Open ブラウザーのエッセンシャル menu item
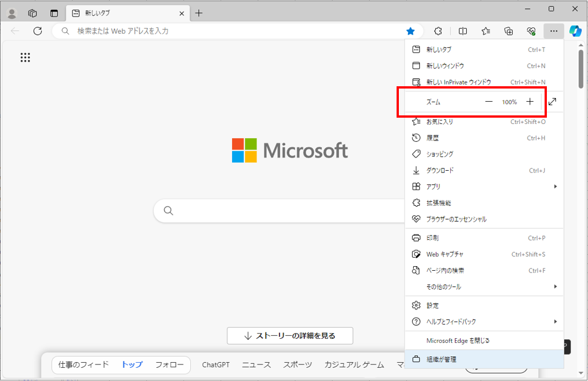 484,219
